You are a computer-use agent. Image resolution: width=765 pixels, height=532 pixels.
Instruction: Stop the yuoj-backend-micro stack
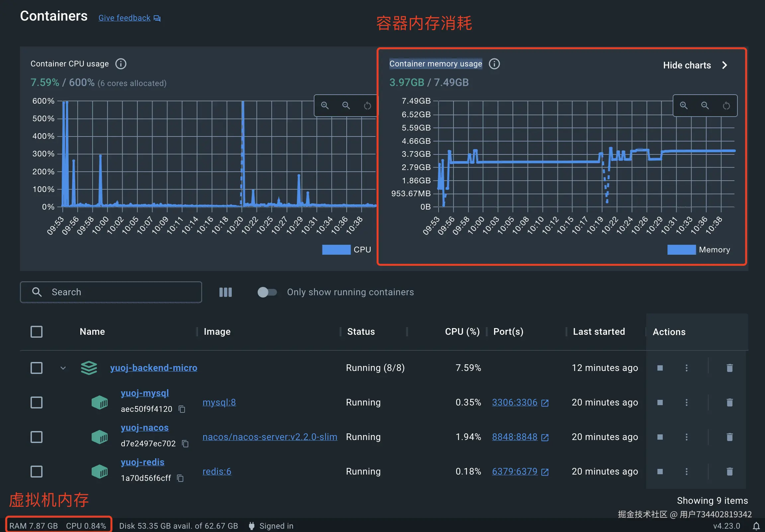tap(660, 368)
